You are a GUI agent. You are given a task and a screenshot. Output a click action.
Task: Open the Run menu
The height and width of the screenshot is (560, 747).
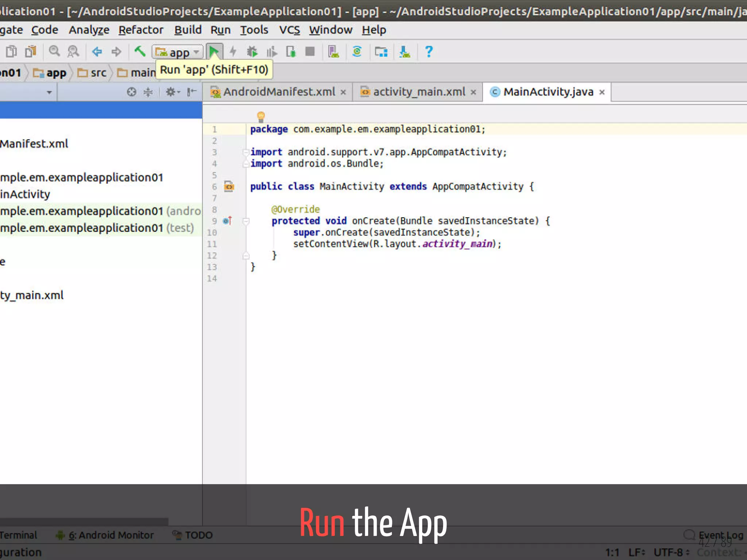tap(220, 30)
